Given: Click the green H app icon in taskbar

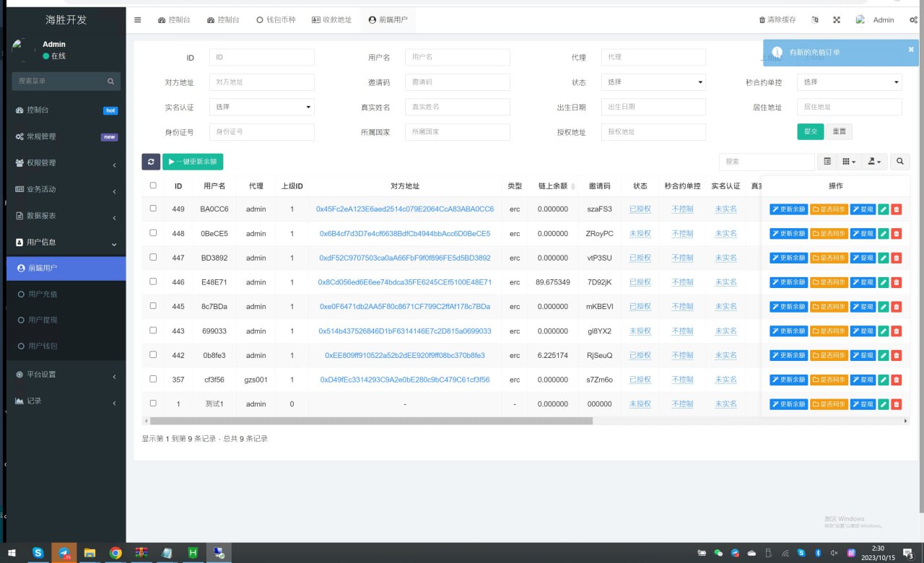Looking at the screenshot, I should pos(193,553).
